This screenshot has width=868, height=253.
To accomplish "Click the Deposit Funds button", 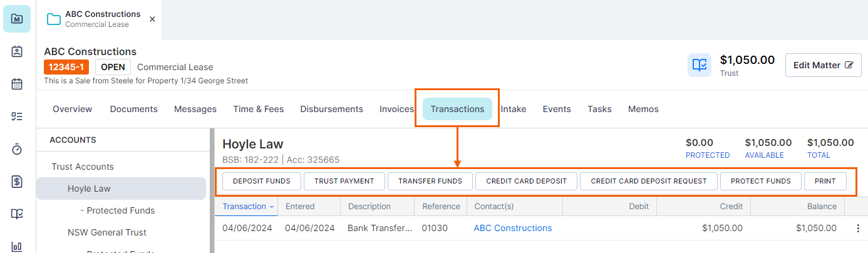I will (x=262, y=181).
